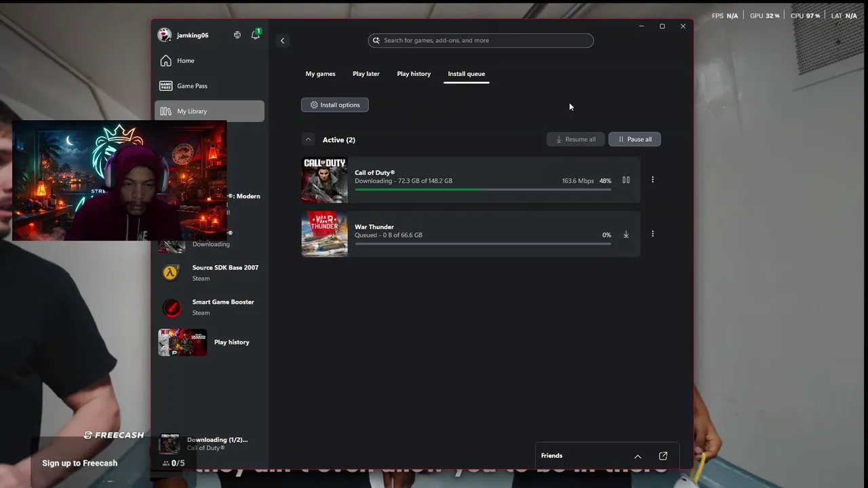
Task: Open Source SDK Base 2007 entry
Action: pyautogui.click(x=210, y=272)
